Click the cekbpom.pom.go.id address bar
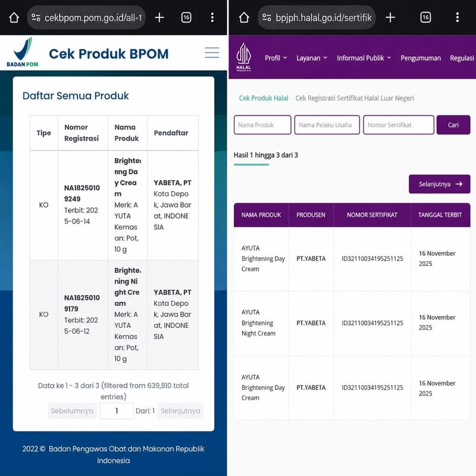 pos(86,18)
